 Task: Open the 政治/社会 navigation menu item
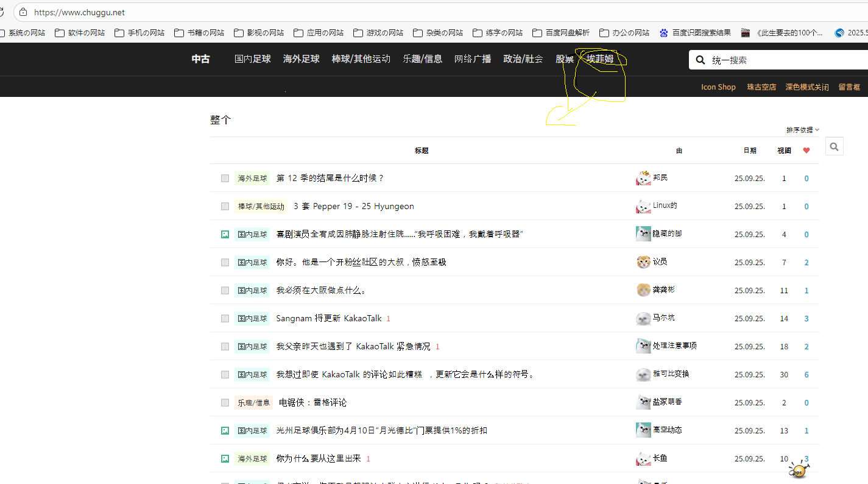coord(523,59)
